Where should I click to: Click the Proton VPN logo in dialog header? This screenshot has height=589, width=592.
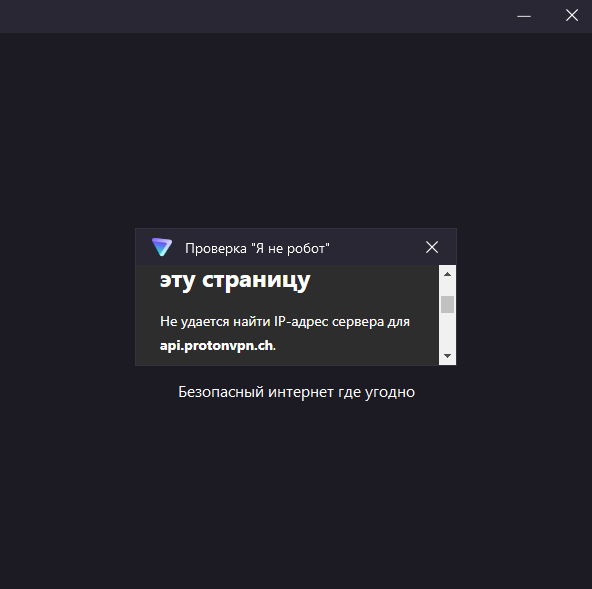(x=162, y=247)
